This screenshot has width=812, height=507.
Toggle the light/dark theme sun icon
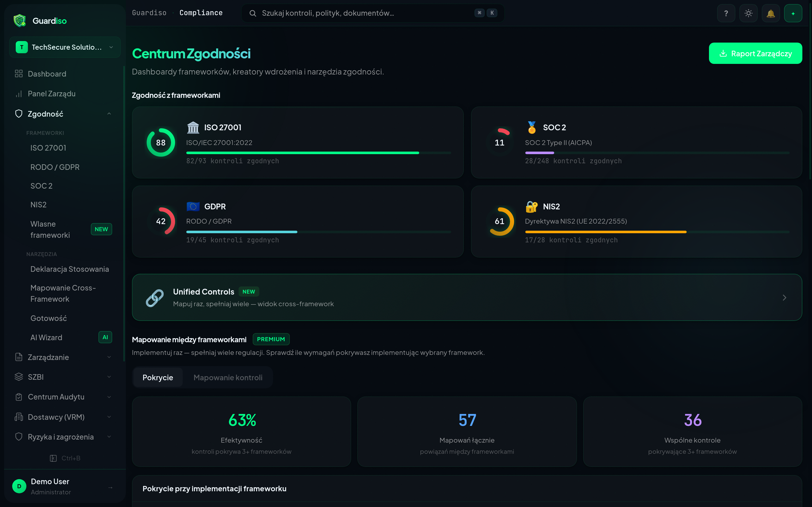click(748, 13)
